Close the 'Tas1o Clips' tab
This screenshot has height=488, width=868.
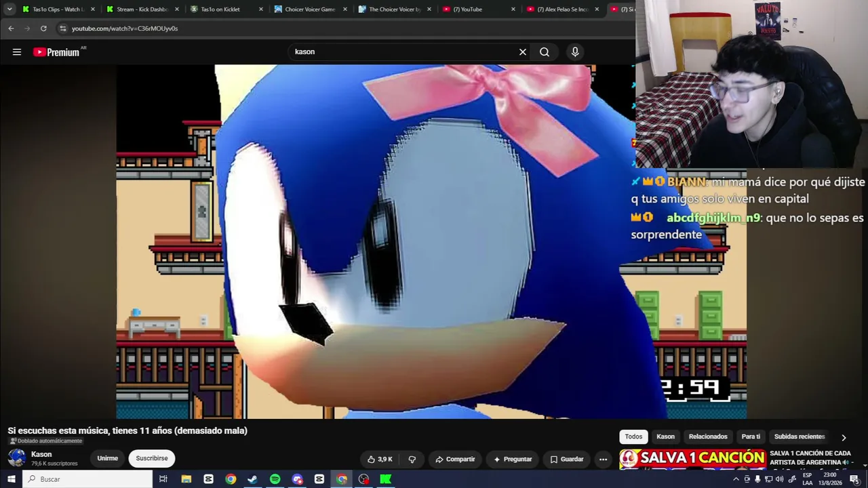click(93, 9)
